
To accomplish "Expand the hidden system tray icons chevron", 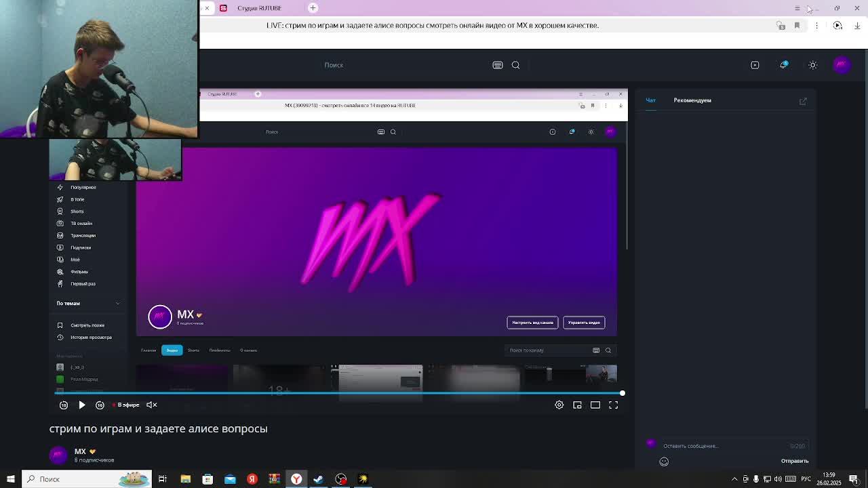I will [x=734, y=479].
